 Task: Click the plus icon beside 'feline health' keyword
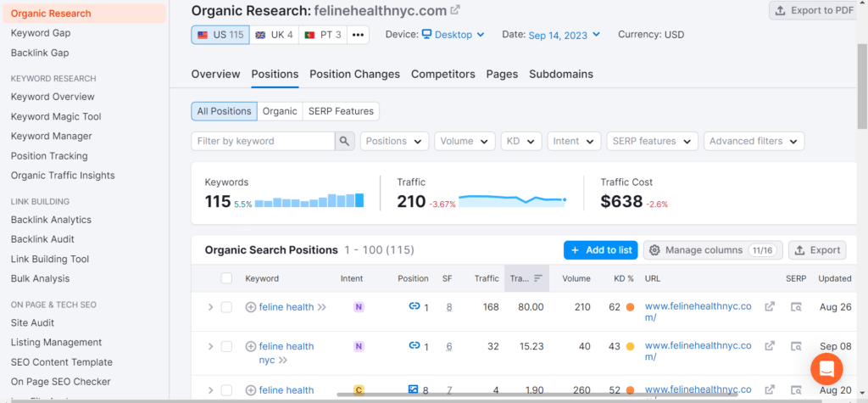pos(251,307)
